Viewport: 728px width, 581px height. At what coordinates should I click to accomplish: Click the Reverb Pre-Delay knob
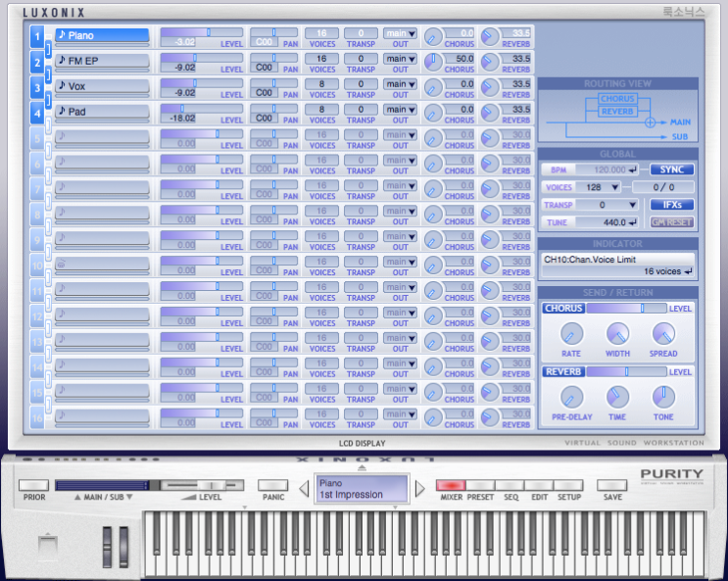coord(571,398)
